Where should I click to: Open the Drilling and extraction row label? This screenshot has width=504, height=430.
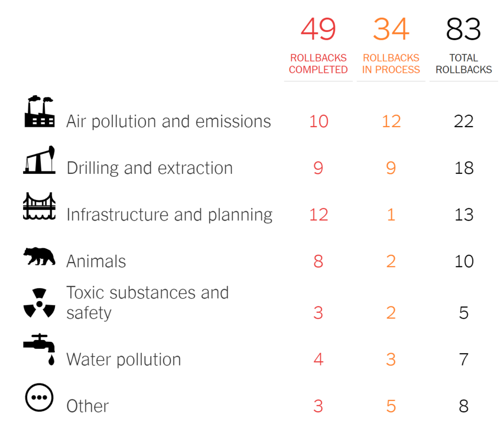click(x=150, y=168)
